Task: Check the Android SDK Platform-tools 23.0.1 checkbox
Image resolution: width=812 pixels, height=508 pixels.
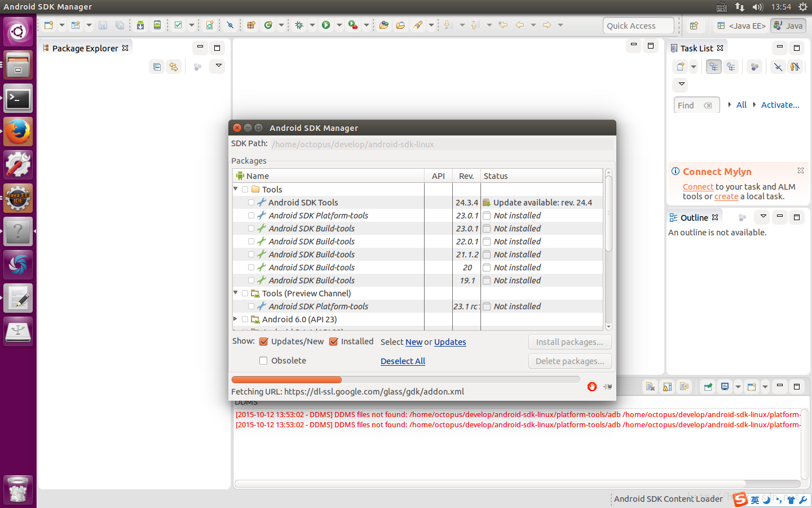Action: (251, 216)
